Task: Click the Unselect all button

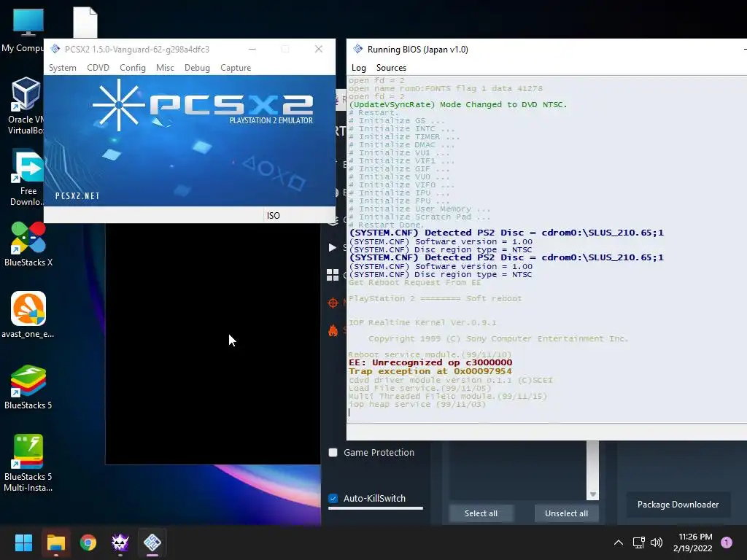Action: click(566, 513)
